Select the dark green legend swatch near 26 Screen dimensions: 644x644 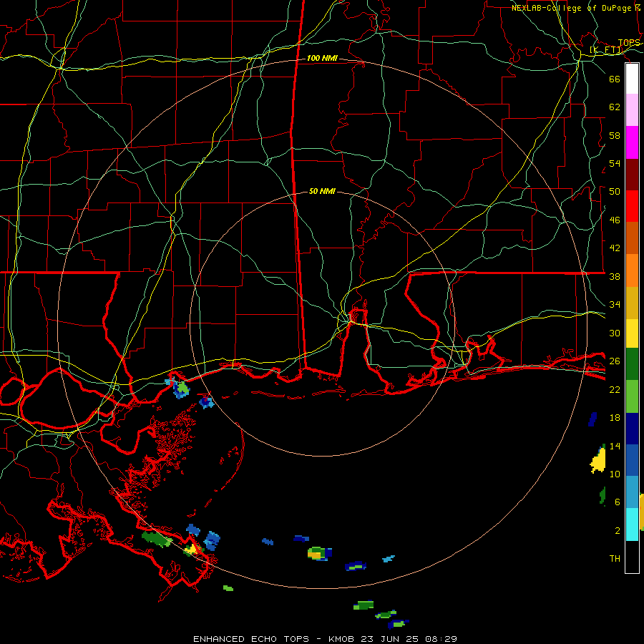pos(632,364)
